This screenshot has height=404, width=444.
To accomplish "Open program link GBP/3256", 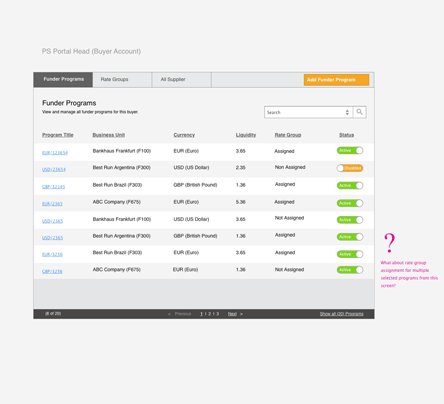I will pyautogui.click(x=52, y=271).
